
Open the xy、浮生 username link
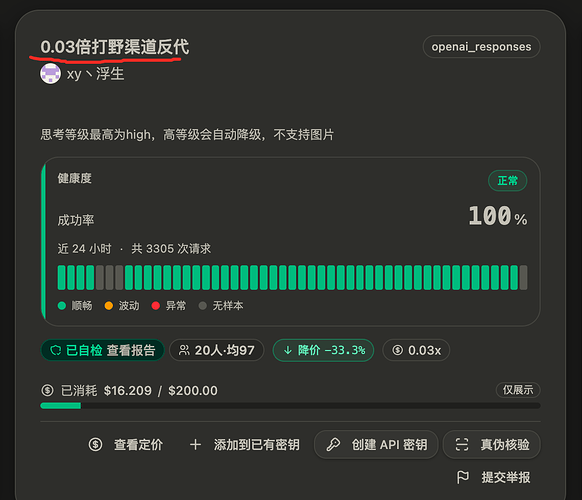point(95,74)
